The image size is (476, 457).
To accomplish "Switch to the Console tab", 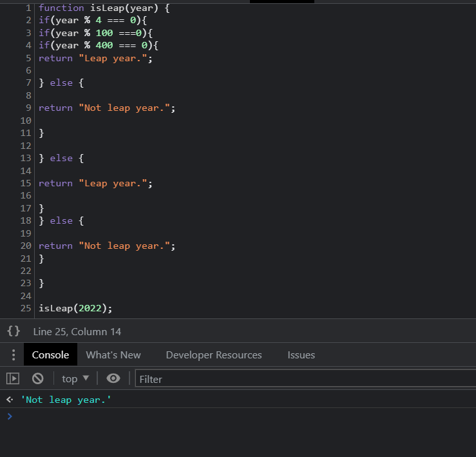I will point(50,355).
